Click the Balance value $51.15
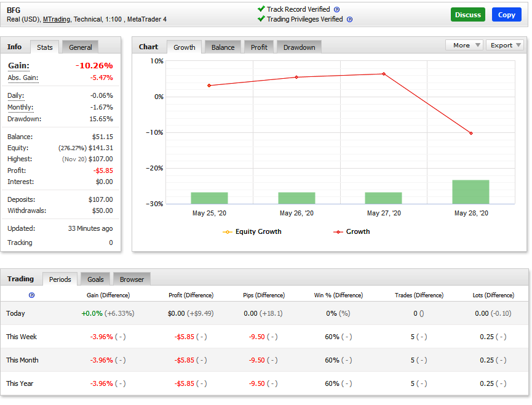Viewport: 532px width, 405px height. tap(103, 137)
